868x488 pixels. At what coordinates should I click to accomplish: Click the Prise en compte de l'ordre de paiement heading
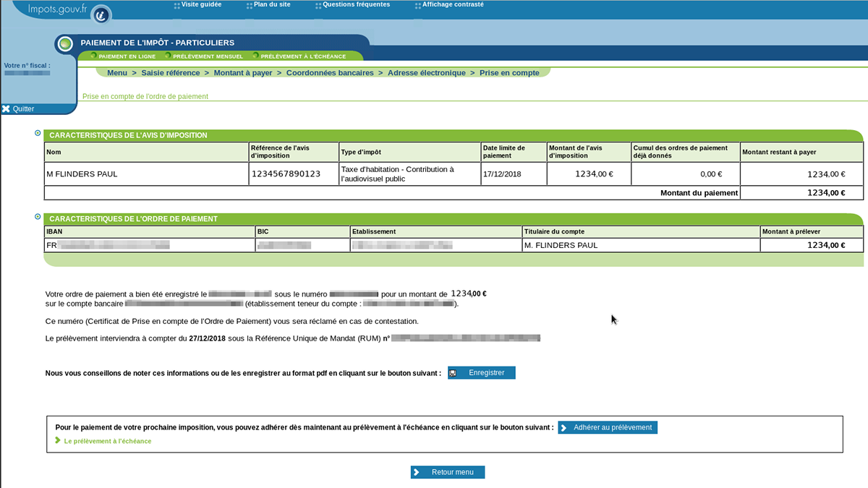coord(145,96)
